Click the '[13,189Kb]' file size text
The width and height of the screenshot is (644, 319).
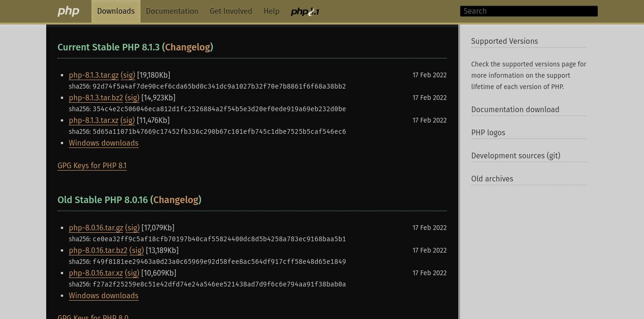pyautogui.click(x=162, y=251)
